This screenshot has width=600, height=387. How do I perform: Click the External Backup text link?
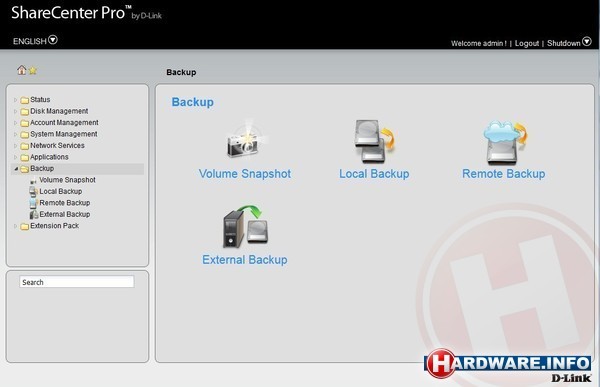coord(245,260)
